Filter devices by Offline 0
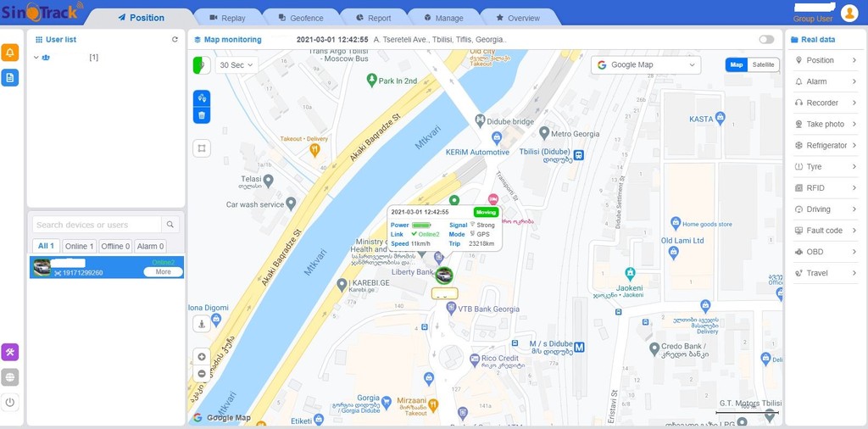The width and height of the screenshot is (868, 429). point(115,247)
